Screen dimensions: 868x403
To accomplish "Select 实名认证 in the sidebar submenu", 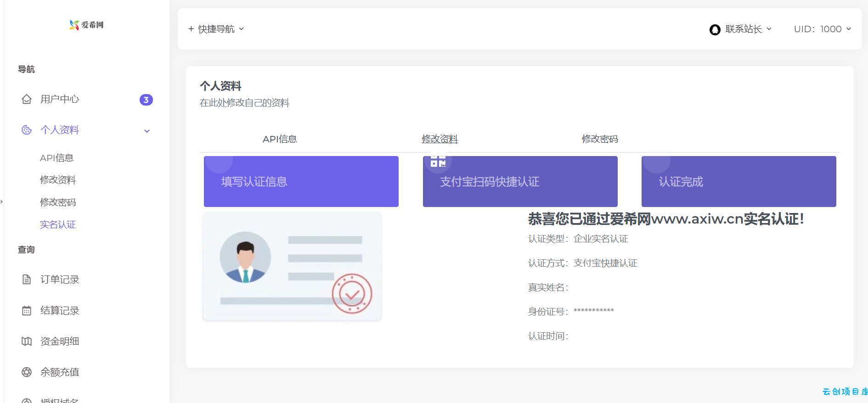I will pos(58,224).
